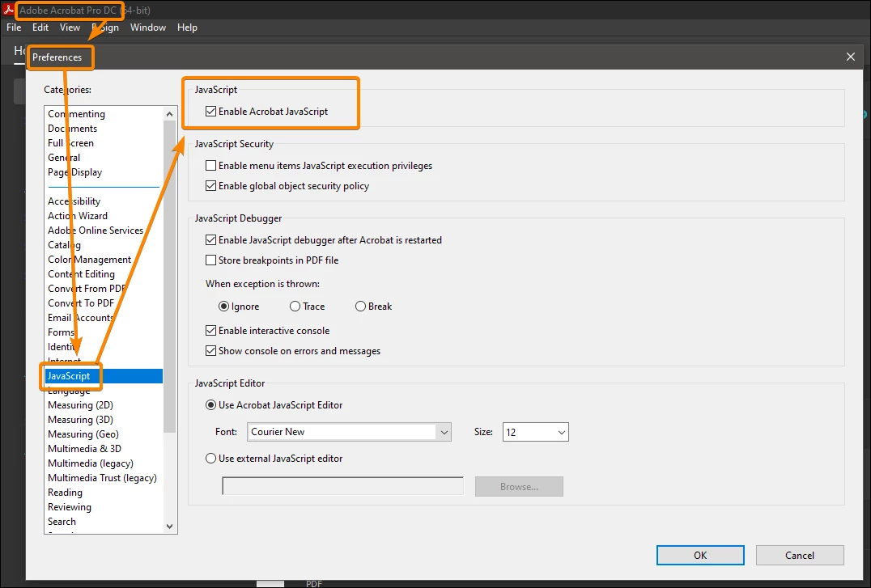
Task: Click the external editor path field
Action: click(342, 486)
